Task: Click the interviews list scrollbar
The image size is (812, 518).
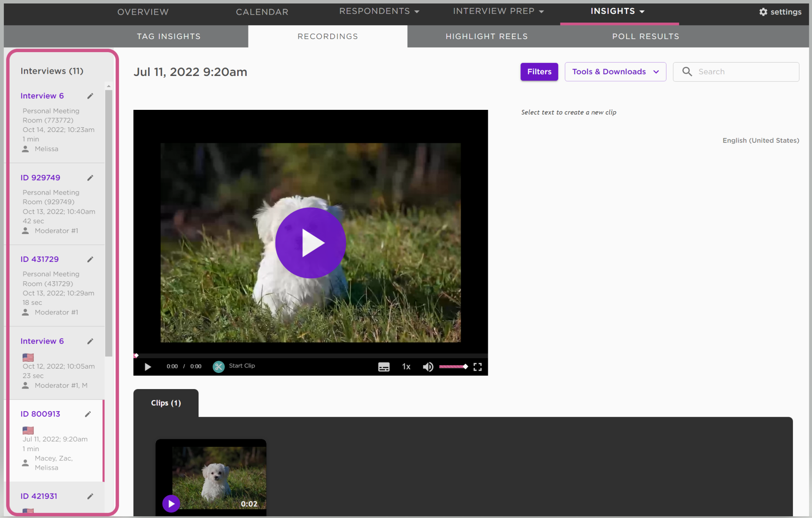Action: click(x=109, y=223)
